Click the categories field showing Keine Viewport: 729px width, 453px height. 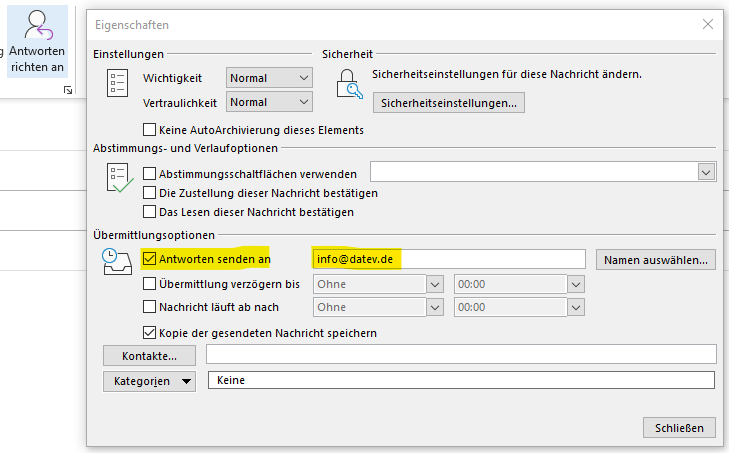click(x=461, y=380)
